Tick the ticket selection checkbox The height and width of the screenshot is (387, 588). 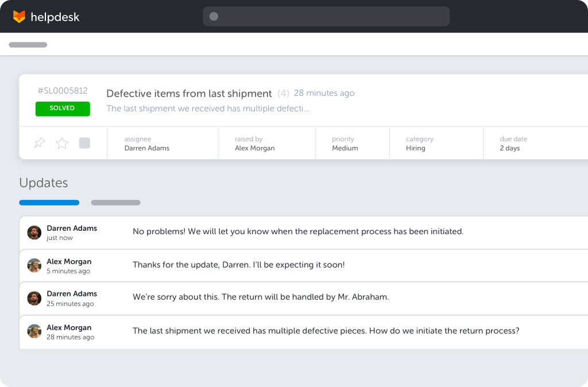[84, 143]
